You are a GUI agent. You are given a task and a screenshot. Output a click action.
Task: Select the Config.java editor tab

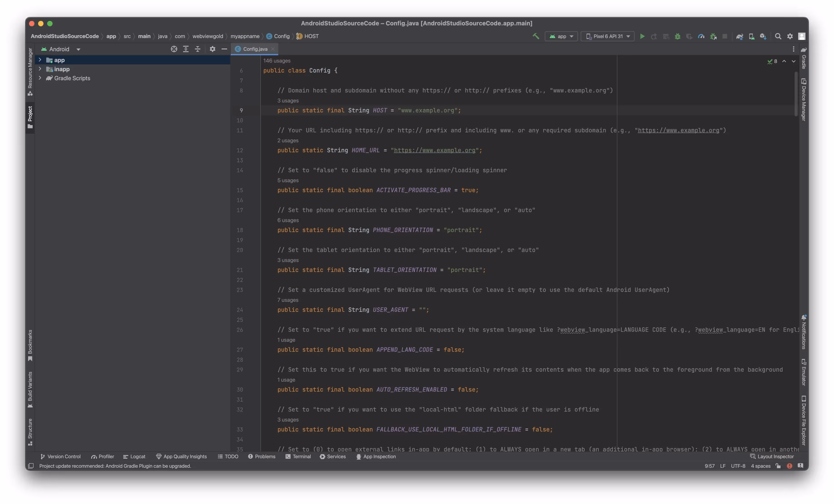click(x=255, y=49)
